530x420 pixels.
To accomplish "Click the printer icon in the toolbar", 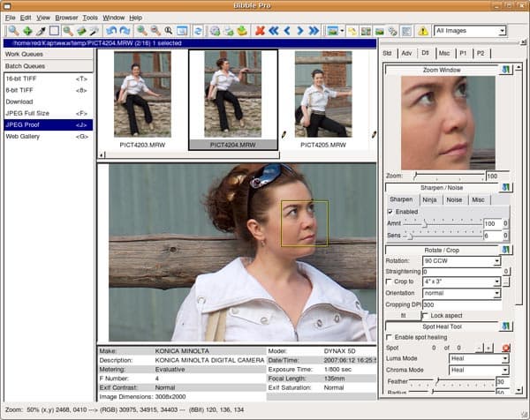I will (x=229, y=31).
